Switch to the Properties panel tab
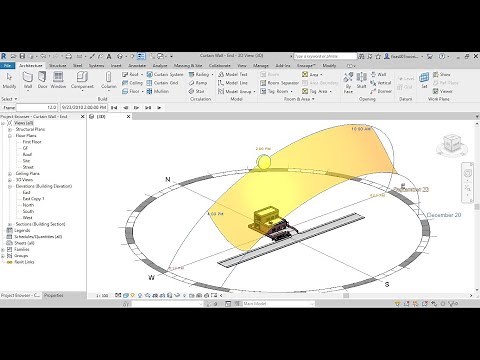This screenshot has width=480, height=360. pos(54,295)
